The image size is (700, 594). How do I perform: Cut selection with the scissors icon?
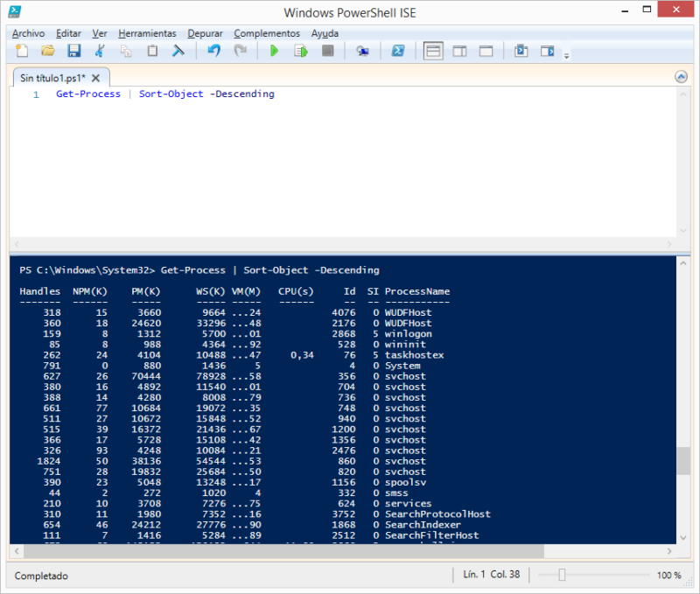click(100, 51)
